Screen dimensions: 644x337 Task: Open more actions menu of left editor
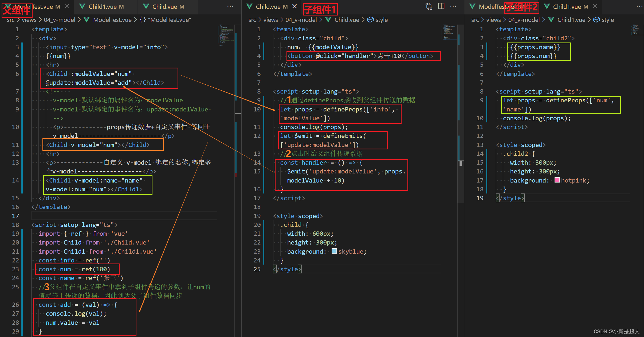230,6
